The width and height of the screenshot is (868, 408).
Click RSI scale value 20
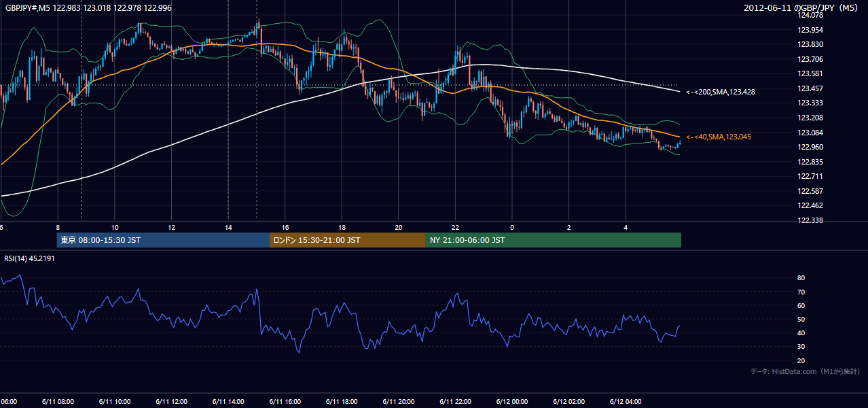click(x=801, y=360)
